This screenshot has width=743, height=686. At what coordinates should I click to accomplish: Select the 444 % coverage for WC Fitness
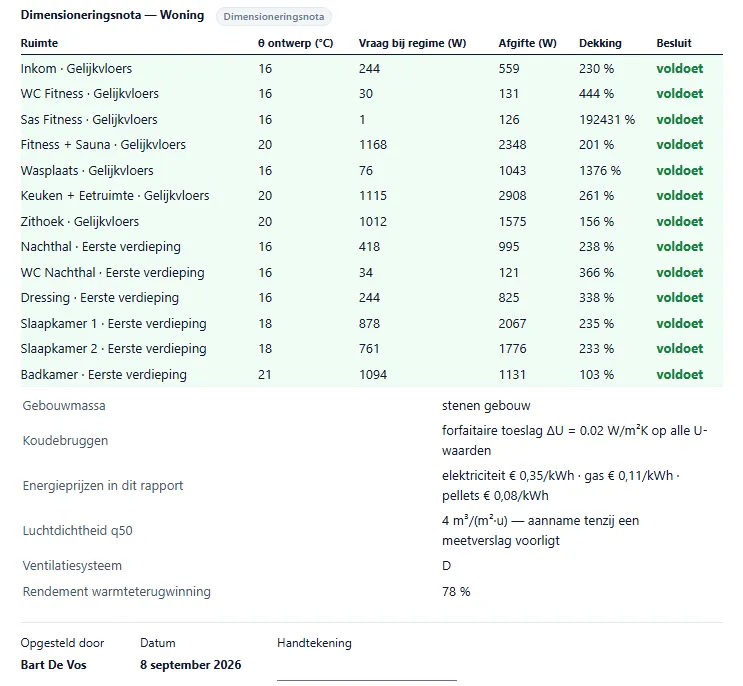pos(597,94)
